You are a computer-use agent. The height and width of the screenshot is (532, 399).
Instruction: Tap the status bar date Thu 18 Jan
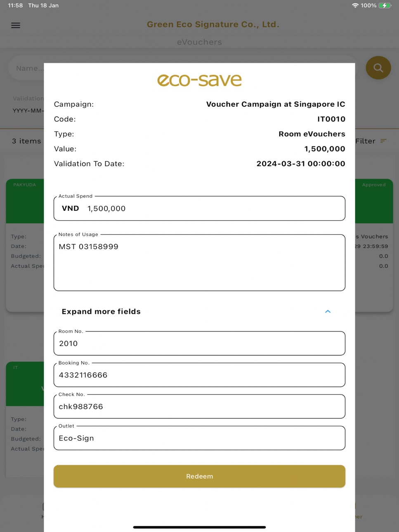43,5
